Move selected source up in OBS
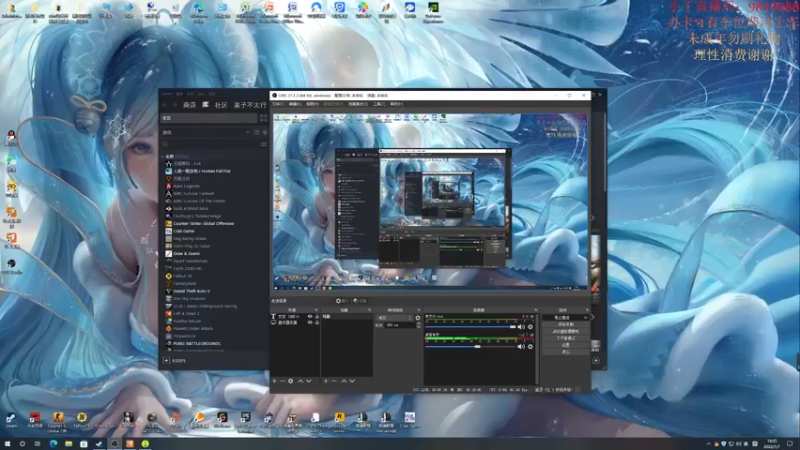This screenshot has height=450, width=800. pos(301,381)
